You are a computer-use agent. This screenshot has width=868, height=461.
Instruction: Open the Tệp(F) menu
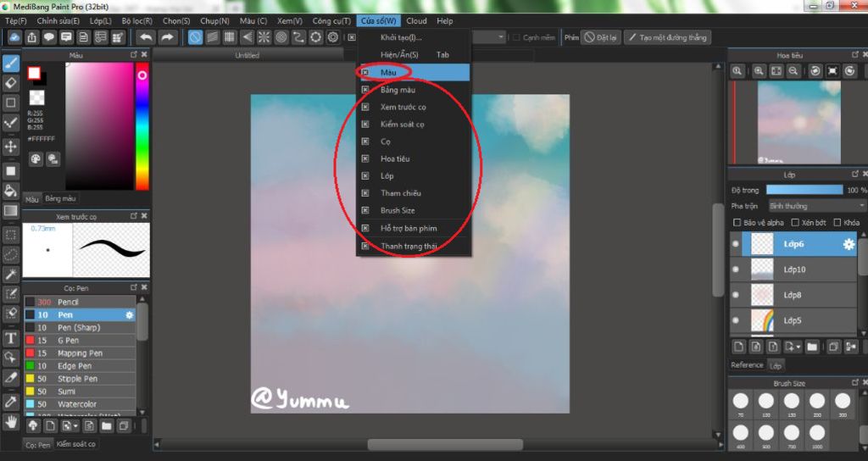click(x=15, y=21)
